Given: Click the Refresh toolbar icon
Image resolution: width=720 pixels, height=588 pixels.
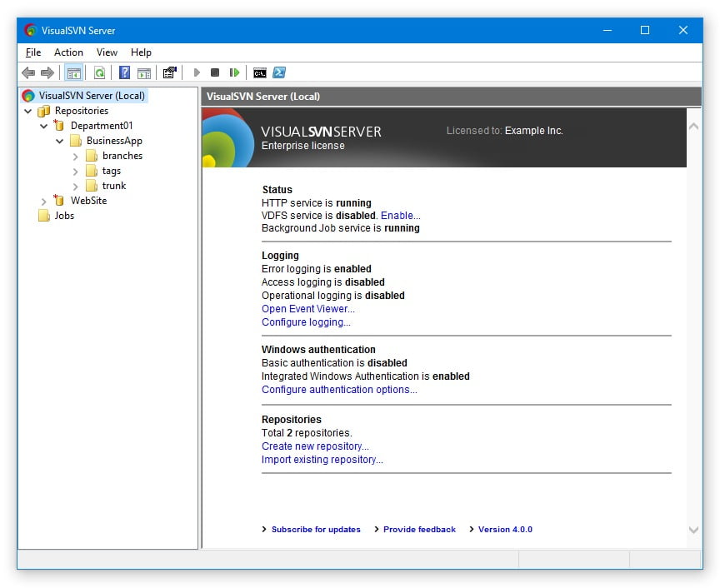Looking at the screenshot, I should [x=99, y=72].
